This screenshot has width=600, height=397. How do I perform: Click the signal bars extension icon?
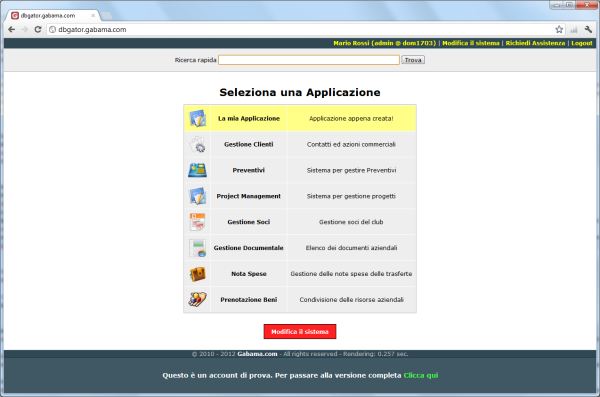[574, 29]
